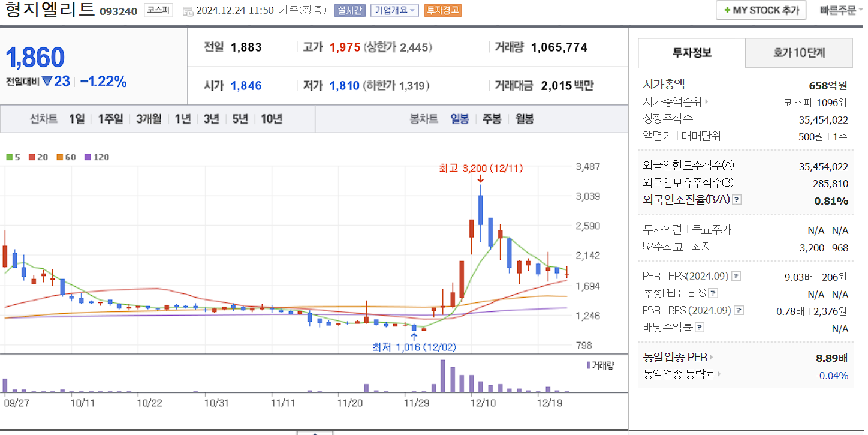The height and width of the screenshot is (435, 868).
Task: Open the 외국인소진율 help tooltip icon
Action: click(x=737, y=200)
